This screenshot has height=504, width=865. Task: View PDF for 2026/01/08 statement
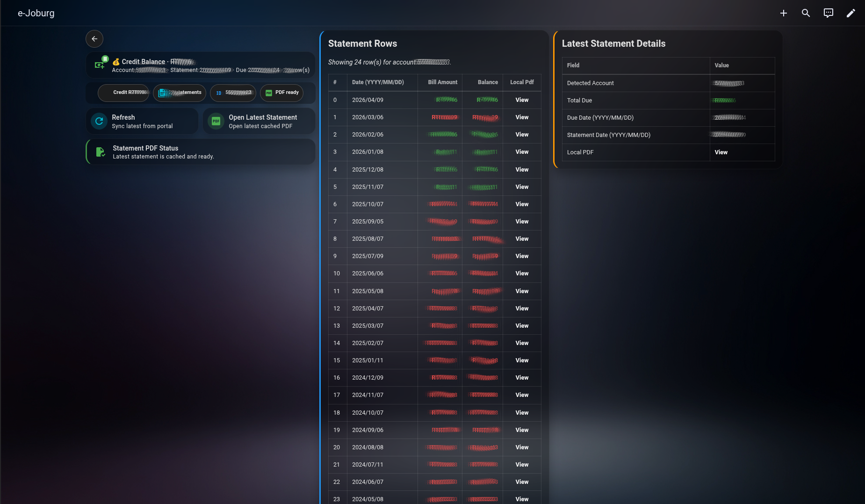pyautogui.click(x=522, y=152)
